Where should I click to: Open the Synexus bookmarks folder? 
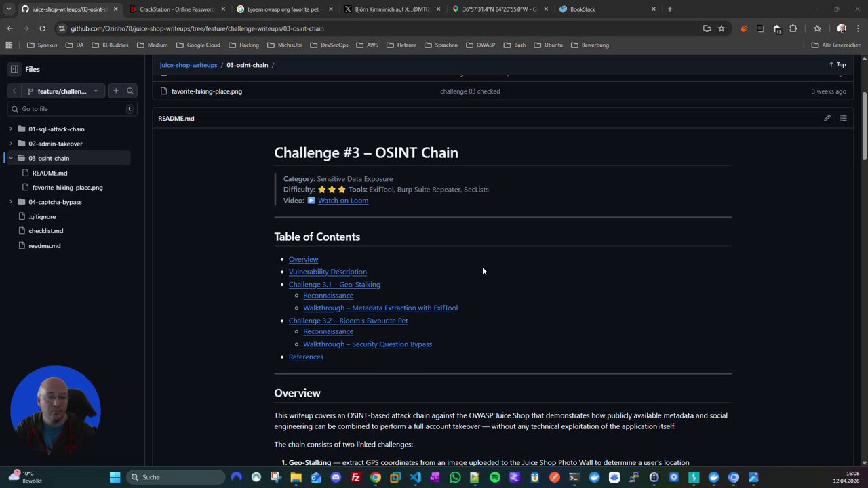pyautogui.click(x=42, y=45)
